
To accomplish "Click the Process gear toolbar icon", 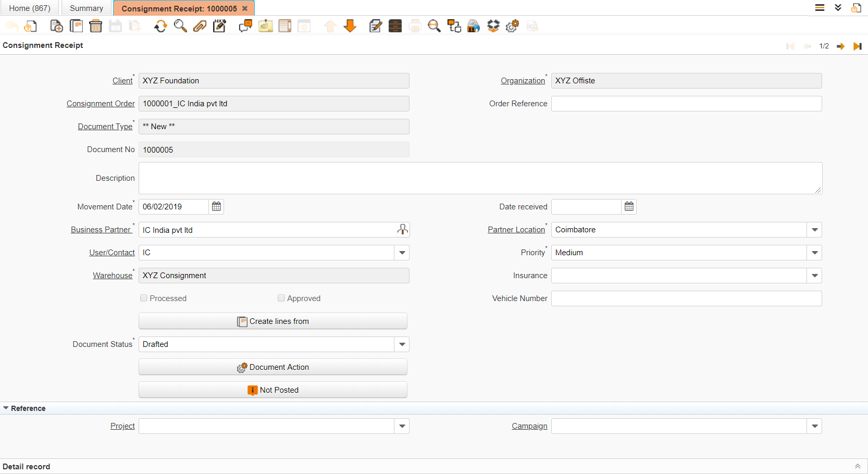I will 513,26.
